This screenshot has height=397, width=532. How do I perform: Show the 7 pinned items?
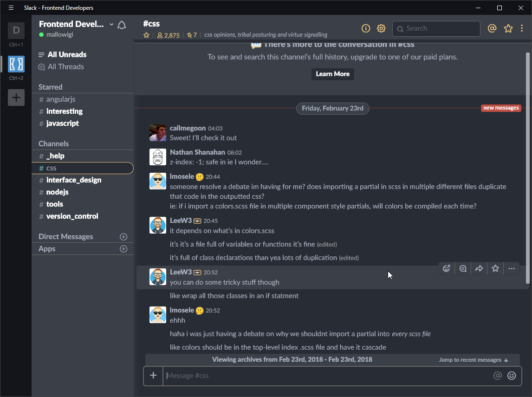pos(192,35)
